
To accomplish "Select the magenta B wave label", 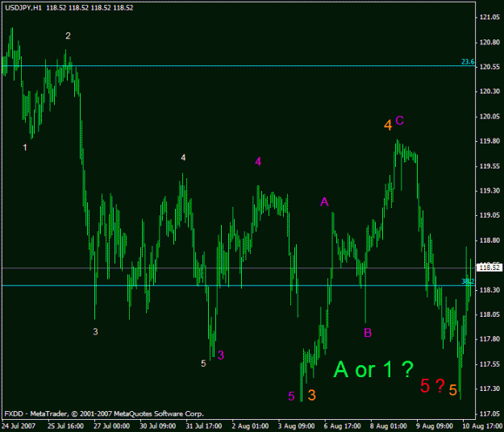I will tap(368, 333).
